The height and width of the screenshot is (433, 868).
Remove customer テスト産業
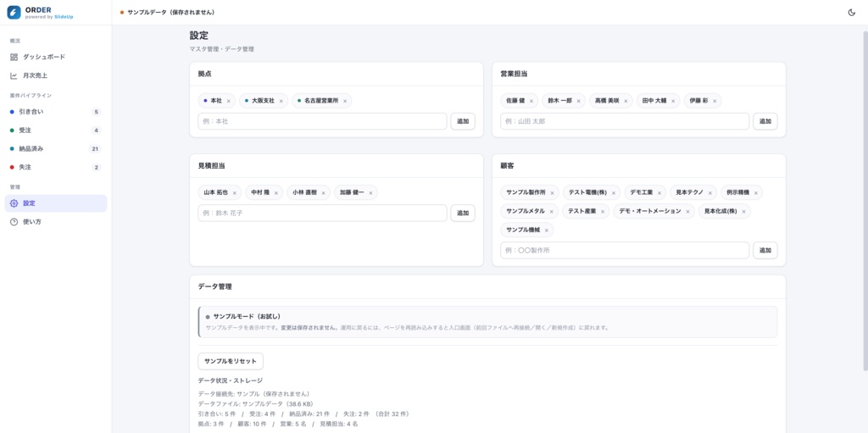(x=603, y=212)
